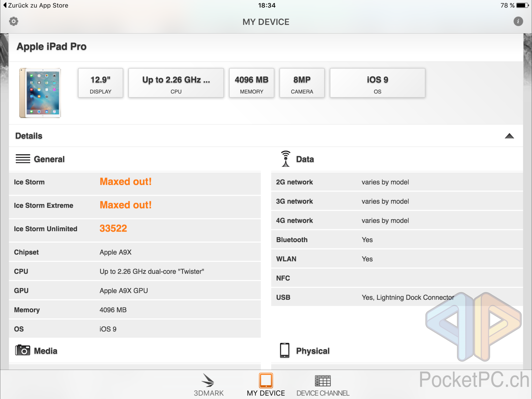Select the 4096 MB Memory tile
Image resolution: width=532 pixels, height=399 pixels.
tap(252, 83)
